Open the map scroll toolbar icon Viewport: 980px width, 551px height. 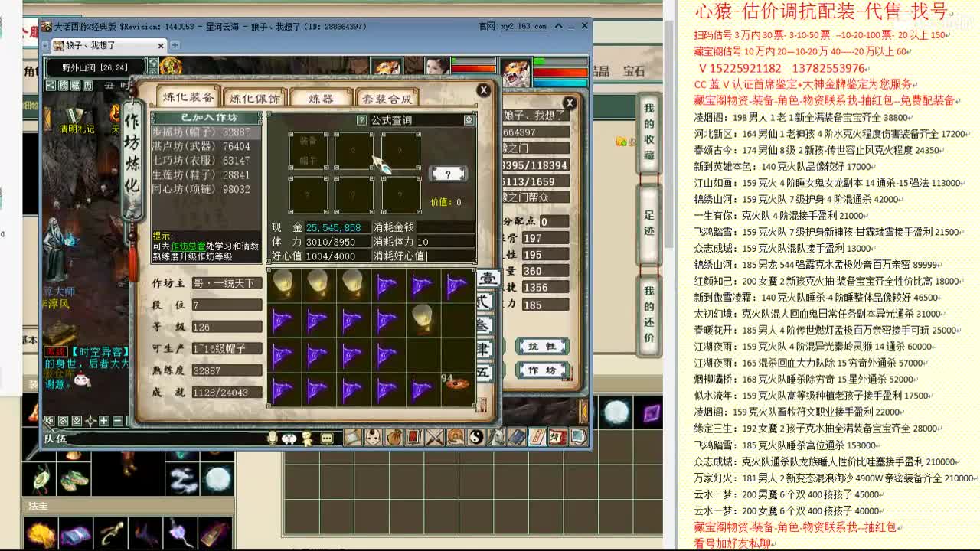click(x=353, y=437)
